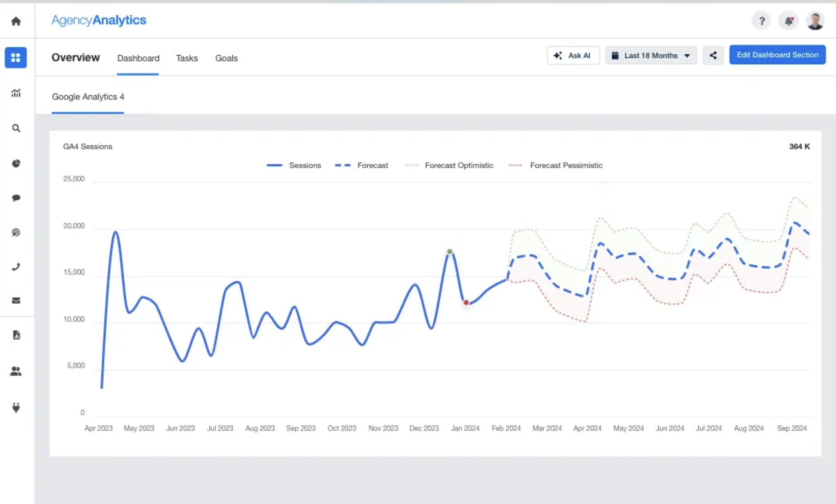Open the notifications bell menu

click(788, 20)
